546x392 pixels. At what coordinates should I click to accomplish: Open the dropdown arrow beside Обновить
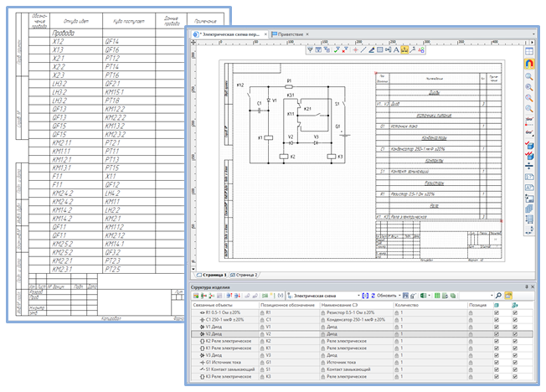pos(400,296)
